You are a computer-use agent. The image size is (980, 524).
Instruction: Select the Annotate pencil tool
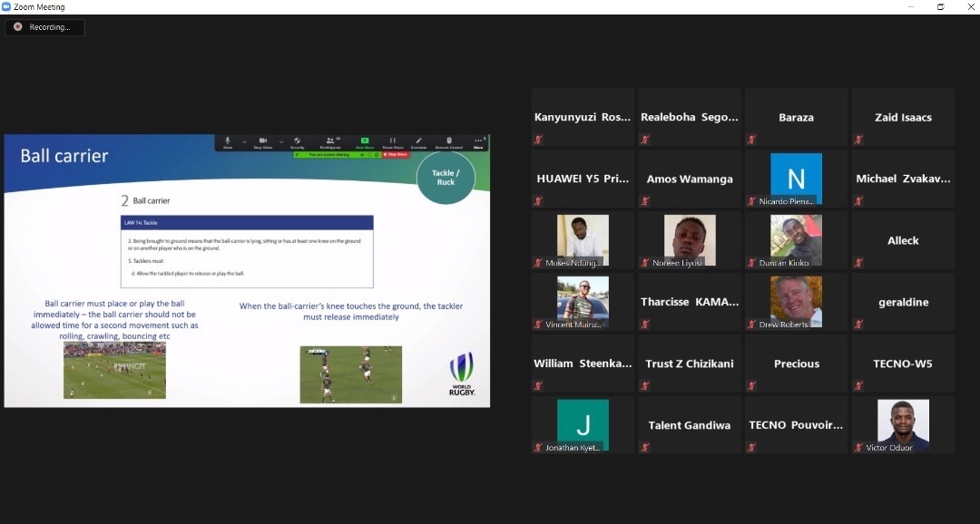pos(418,141)
